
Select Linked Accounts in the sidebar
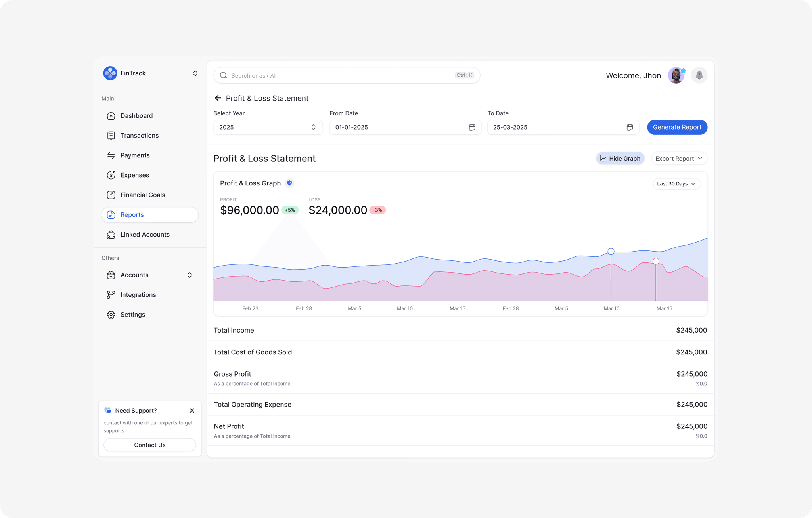[145, 234]
